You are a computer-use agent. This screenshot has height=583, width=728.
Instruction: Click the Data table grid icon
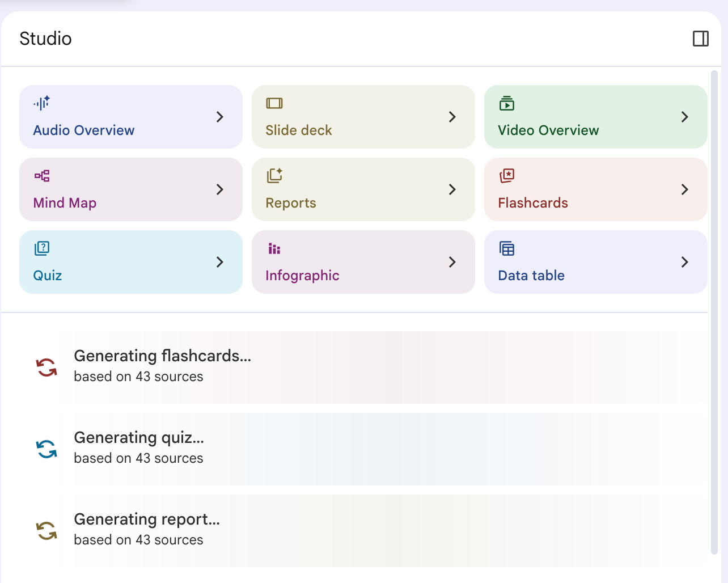(x=507, y=248)
